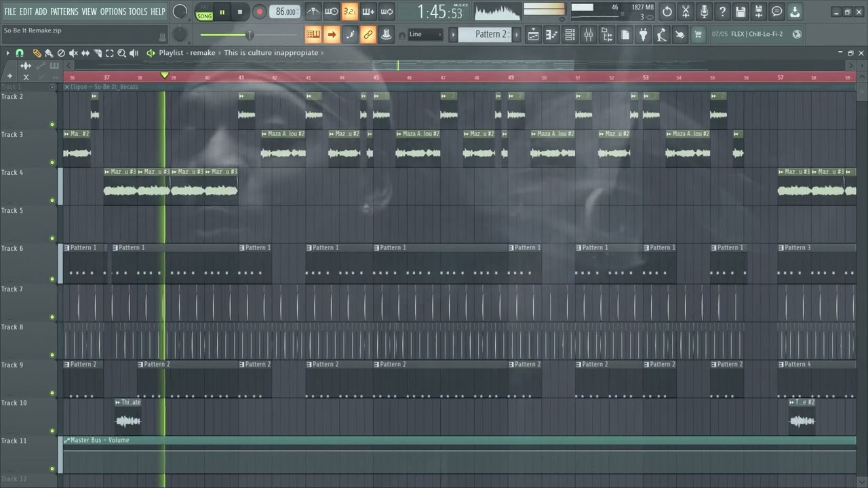
Task: Pause playback with the pause button
Action: (222, 12)
